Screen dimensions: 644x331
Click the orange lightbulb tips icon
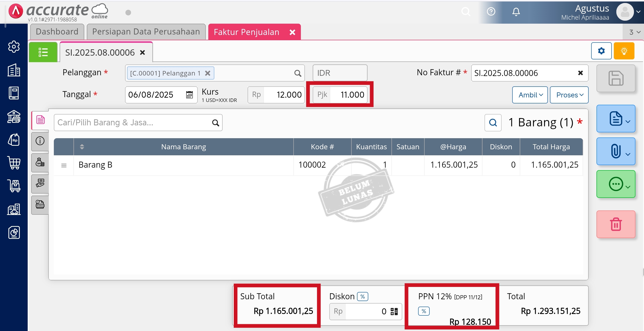point(624,51)
